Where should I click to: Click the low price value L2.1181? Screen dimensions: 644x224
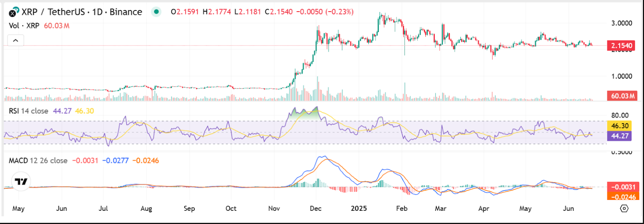tap(247, 12)
